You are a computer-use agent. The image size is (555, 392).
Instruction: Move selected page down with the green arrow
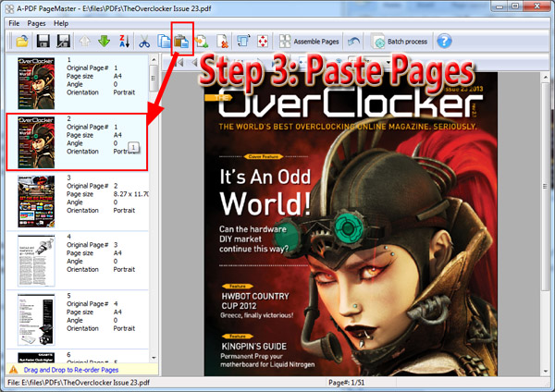pos(104,42)
